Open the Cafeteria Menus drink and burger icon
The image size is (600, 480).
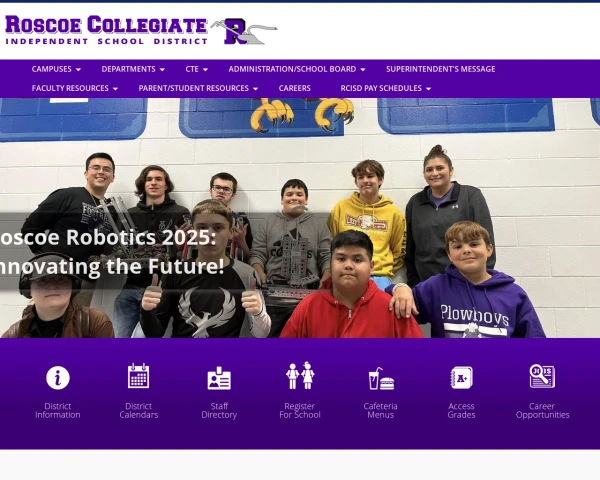(381, 379)
